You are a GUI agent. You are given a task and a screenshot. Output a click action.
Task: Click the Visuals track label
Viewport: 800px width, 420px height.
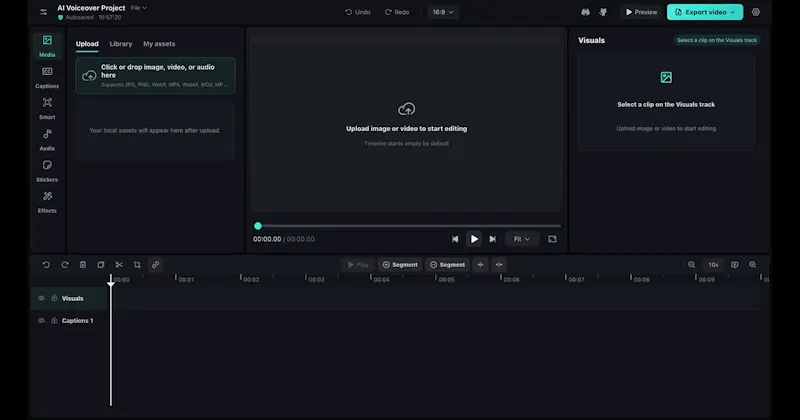click(x=72, y=299)
